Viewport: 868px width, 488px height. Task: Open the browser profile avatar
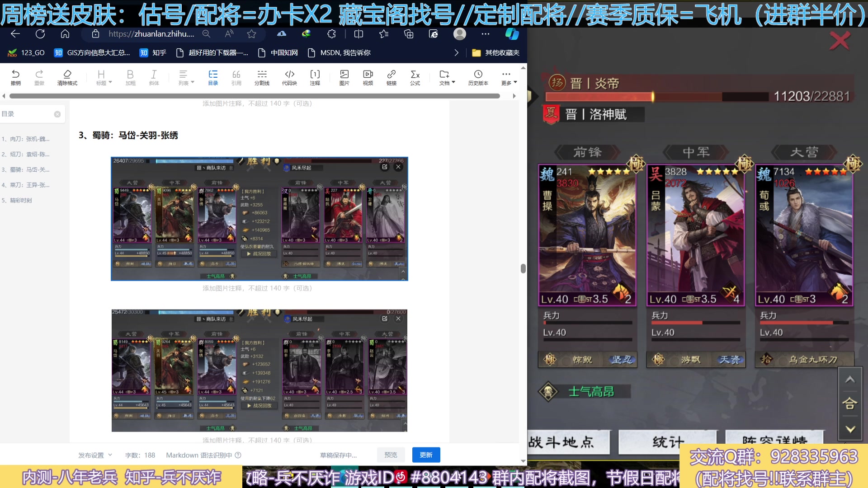(460, 34)
